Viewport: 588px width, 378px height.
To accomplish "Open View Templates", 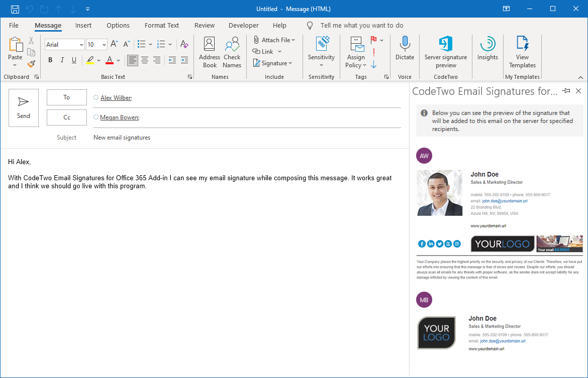I will click(x=522, y=52).
